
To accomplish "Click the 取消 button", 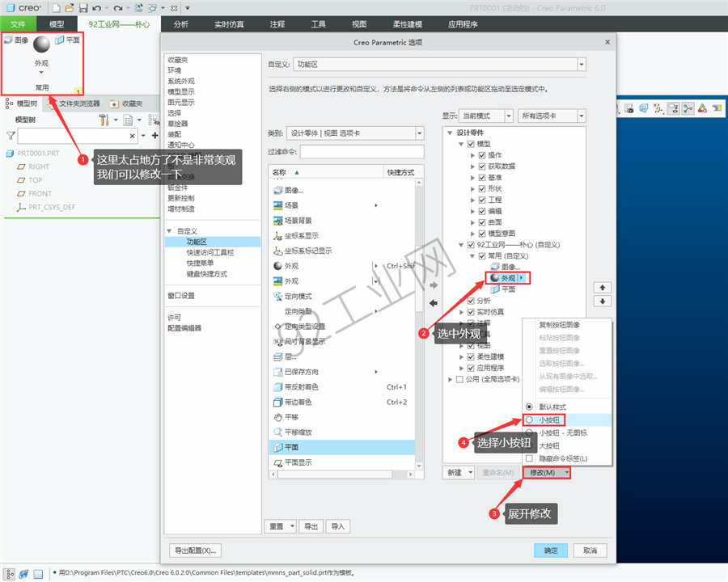I will click(590, 550).
